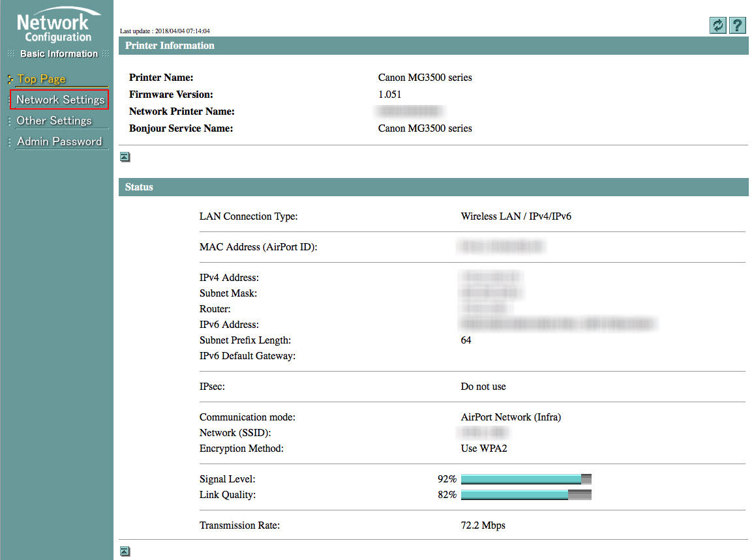
Task: Click the Transmission Rate value 72.2 Mbps
Action: pyautogui.click(x=483, y=525)
